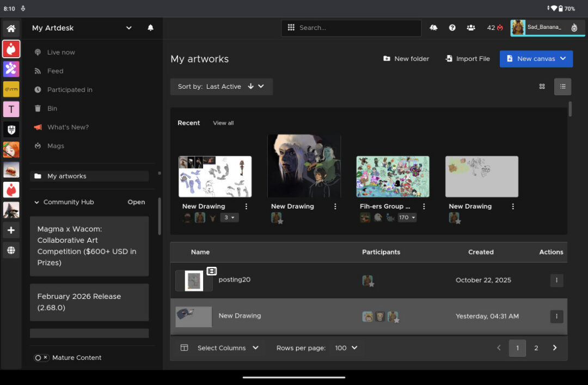The image size is (588, 385).
Task: Open the globe explore icon
Action: [x=11, y=250]
